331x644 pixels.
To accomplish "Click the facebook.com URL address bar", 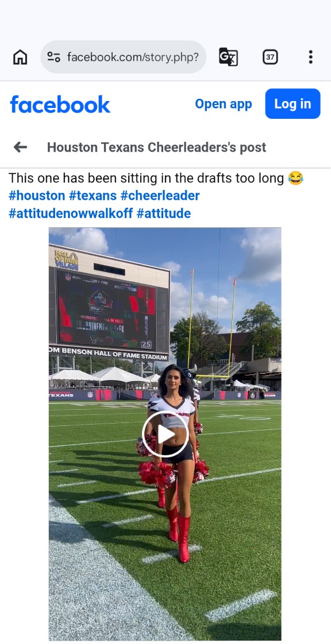I will pyautogui.click(x=124, y=57).
